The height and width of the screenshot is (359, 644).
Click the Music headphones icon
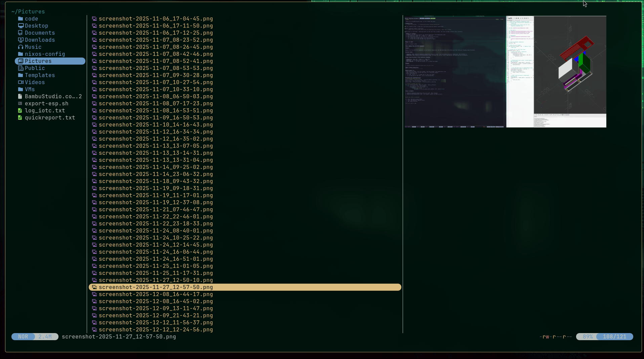pos(21,47)
